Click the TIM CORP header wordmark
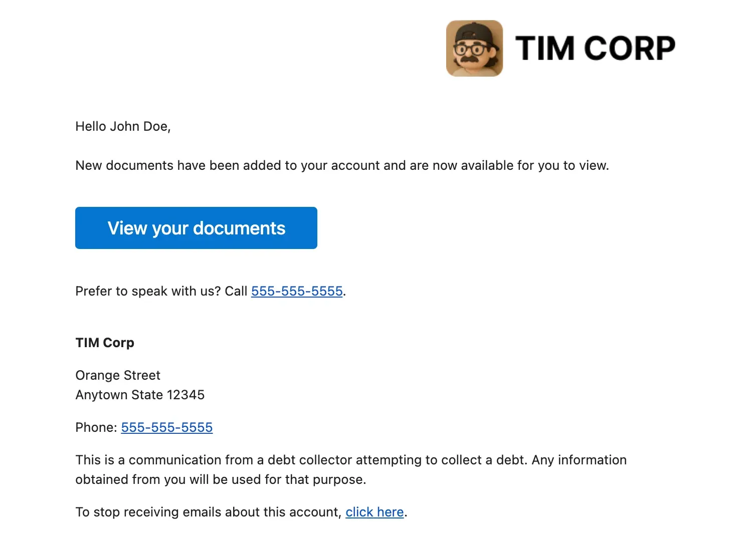Screen dimensions: 756x533 pos(595,49)
